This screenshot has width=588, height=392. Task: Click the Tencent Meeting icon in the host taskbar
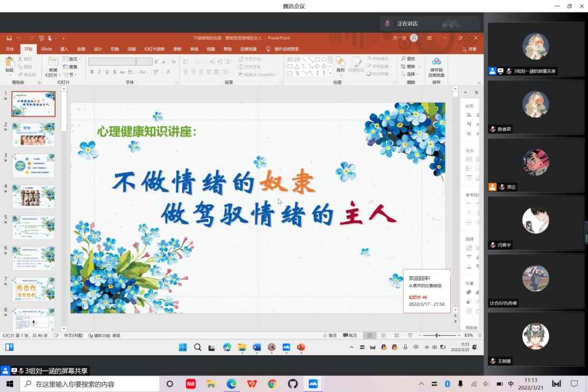coord(313,384)
